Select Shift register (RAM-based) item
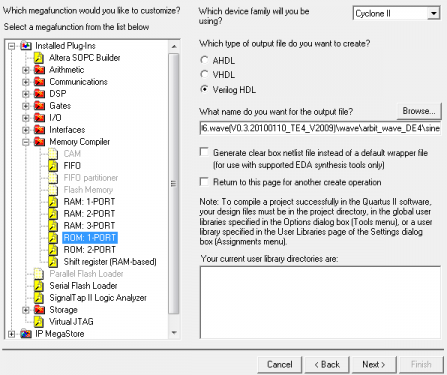 point(110,262)
